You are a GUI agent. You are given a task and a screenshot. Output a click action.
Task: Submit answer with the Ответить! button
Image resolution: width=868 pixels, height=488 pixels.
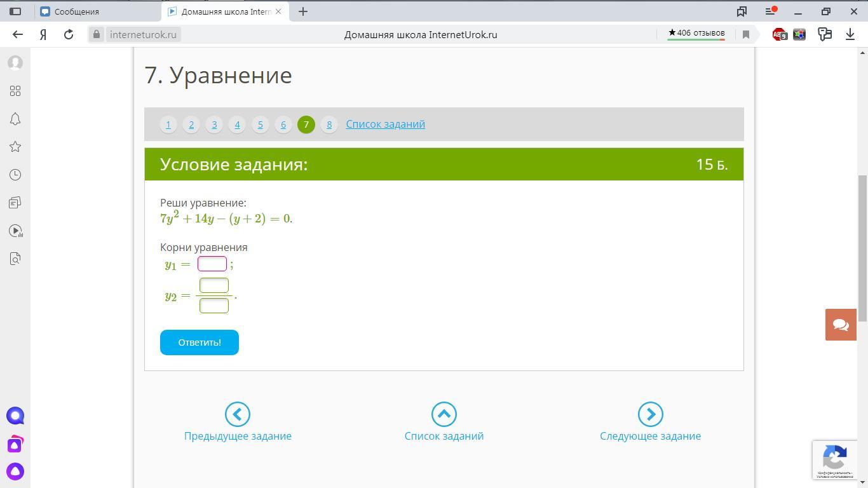[200, 342]
